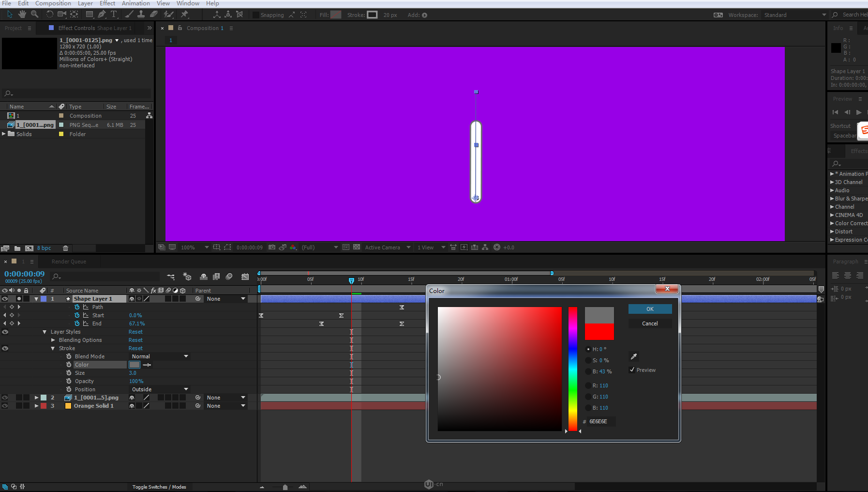Open the Composition menu

[x=53, y=3]
